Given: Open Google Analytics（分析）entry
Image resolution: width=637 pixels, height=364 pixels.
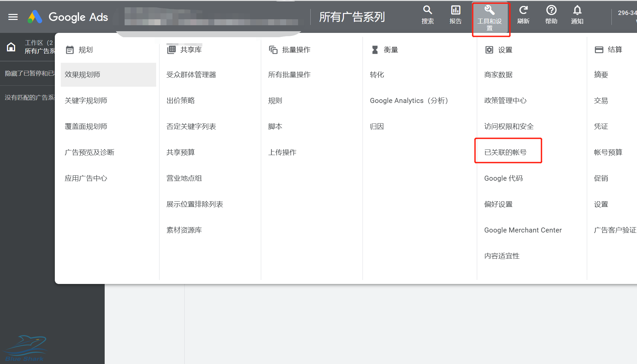Looking at the screenshot, I should point(409,101).
